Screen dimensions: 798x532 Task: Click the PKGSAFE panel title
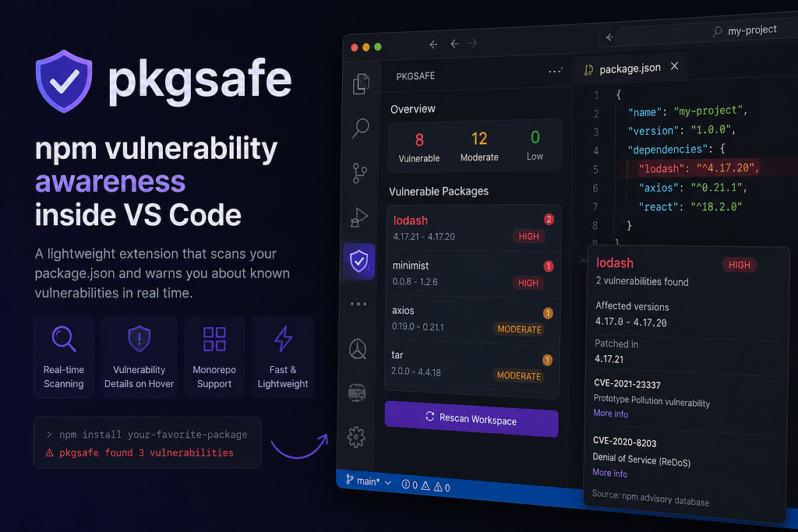pyautogui.click(x=415, y=76)
